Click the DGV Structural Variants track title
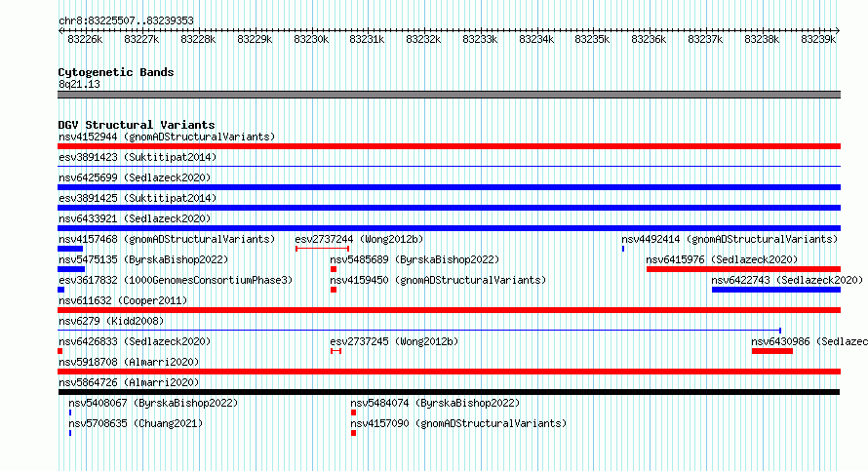Viewport: 868px width, 471px height. click(137, 125)
